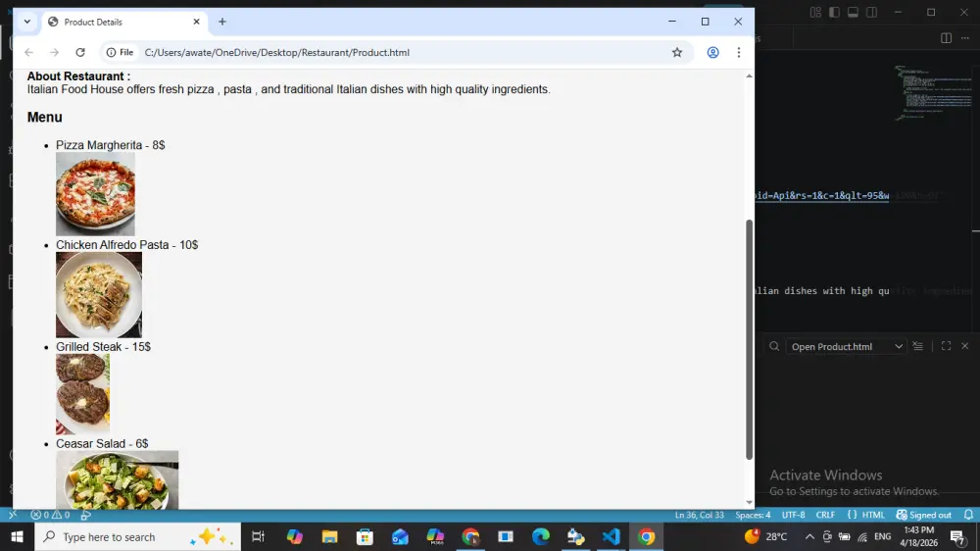Change indentation Spaces: 4

(x=753, y=516)
